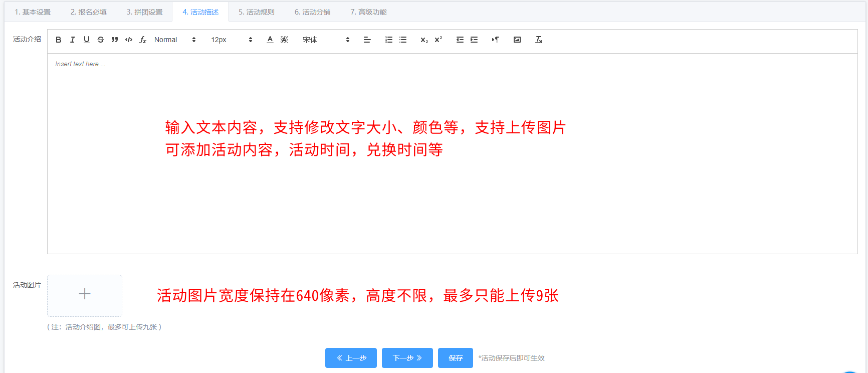
Task: Clear text formatting
Action: pyautogui.click(x=539, y=40)
